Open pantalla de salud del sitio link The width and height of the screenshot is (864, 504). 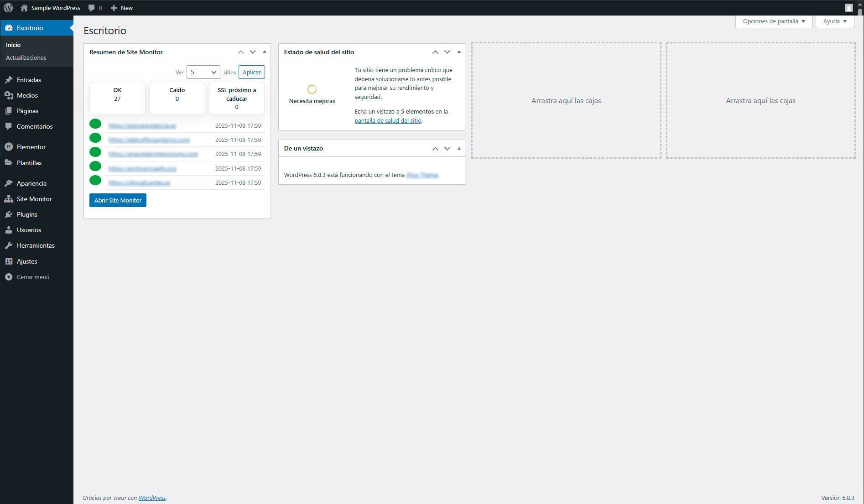[388, 121]
